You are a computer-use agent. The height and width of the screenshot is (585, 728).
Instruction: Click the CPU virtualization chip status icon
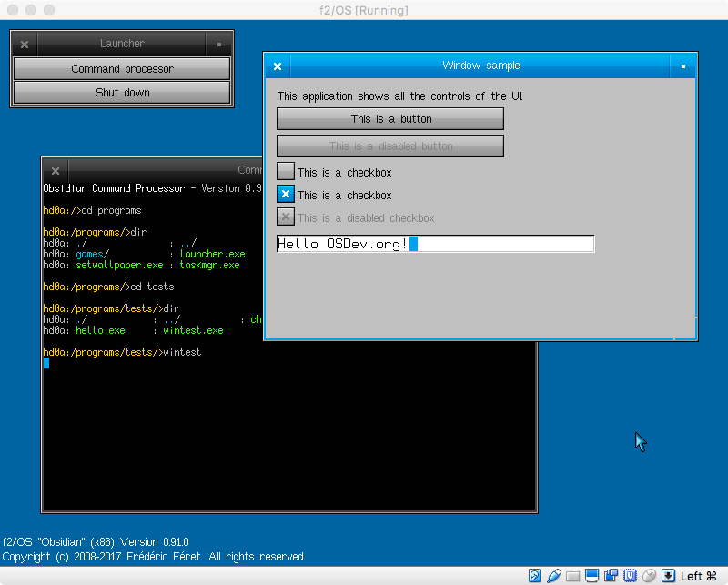click(630, 576)
